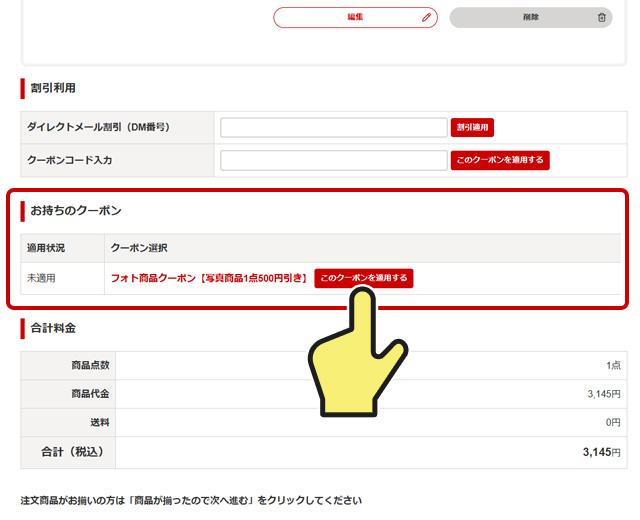Select the フォト商品クーポン coupon text
The height and width of the screenshot is (520, 640).
tap(208, 278)
